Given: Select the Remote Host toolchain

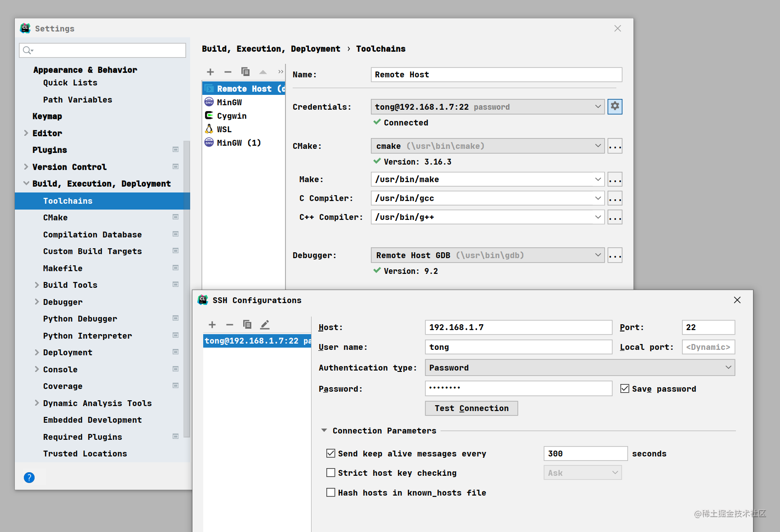Looking at the screenshot, I should pyautogui.click(x=243, y=89).
